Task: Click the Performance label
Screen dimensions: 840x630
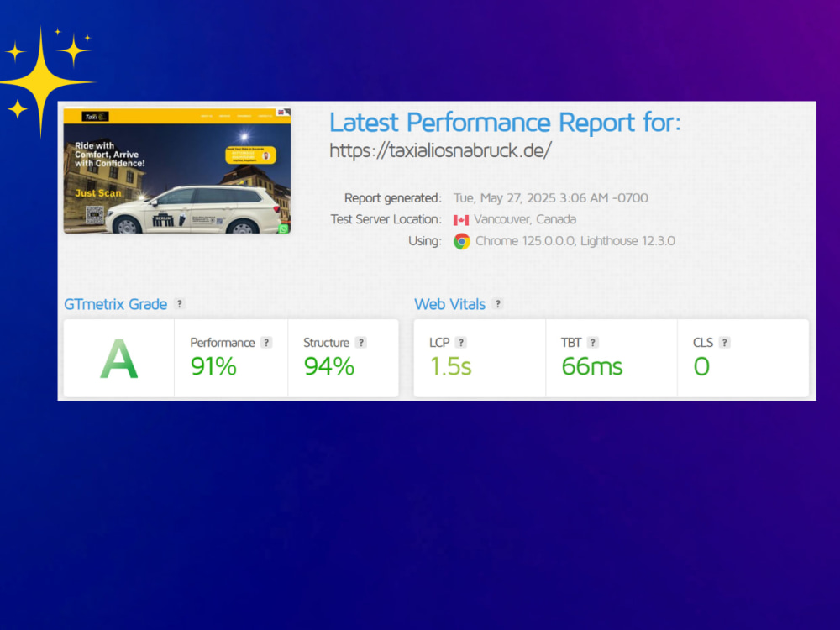Action: [223, 343]
